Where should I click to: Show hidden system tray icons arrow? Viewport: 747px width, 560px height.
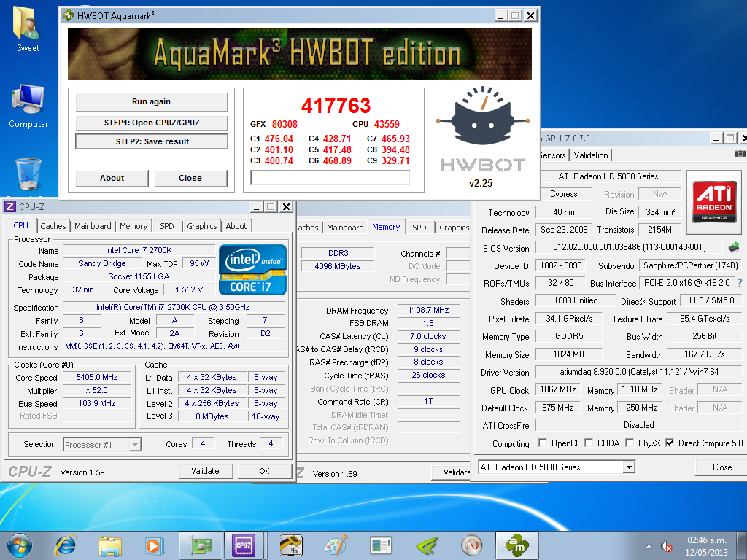pos(649,546)
